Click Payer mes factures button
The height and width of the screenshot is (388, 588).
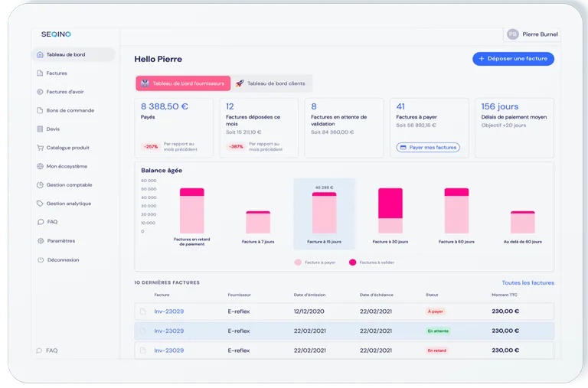[428, 148]
